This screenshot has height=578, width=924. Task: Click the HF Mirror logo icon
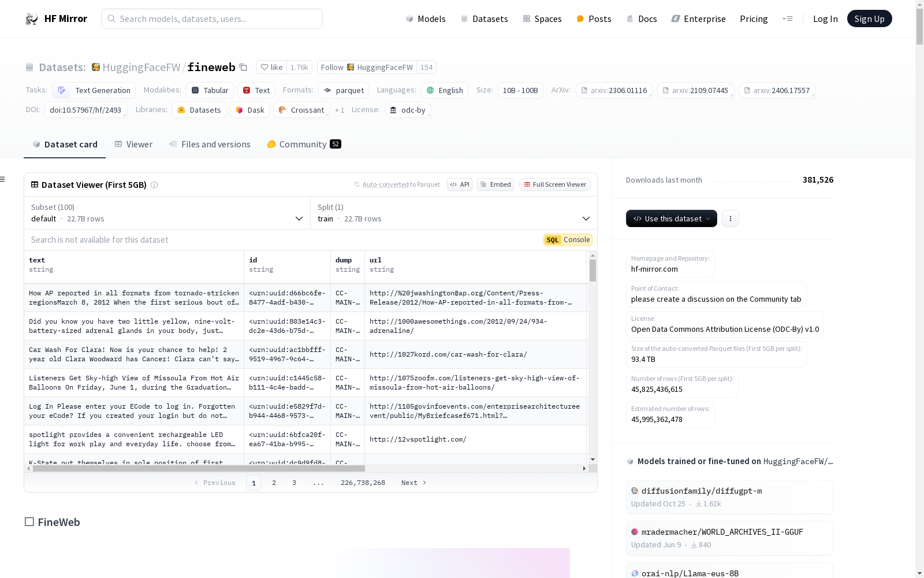tap(32, 19)
